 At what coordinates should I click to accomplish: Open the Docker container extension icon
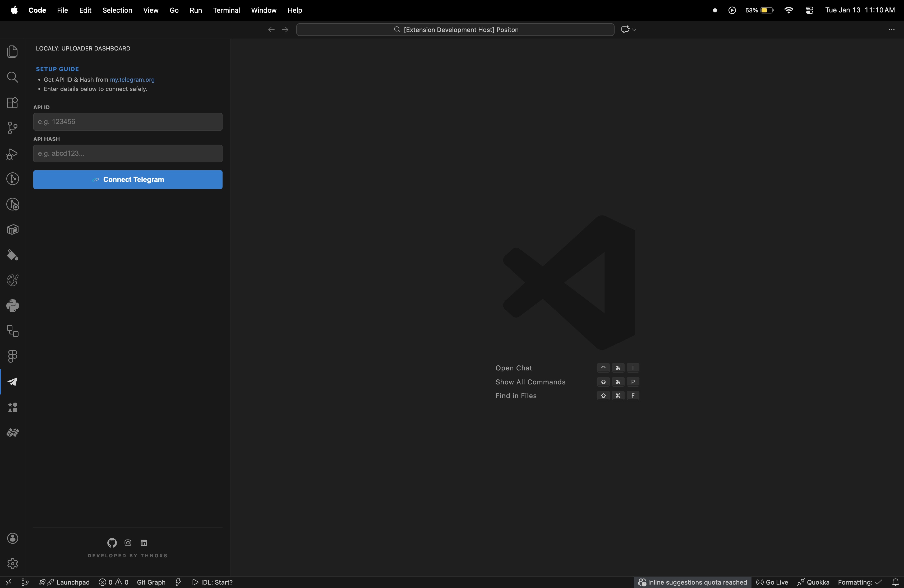click(x=12, y=229)
